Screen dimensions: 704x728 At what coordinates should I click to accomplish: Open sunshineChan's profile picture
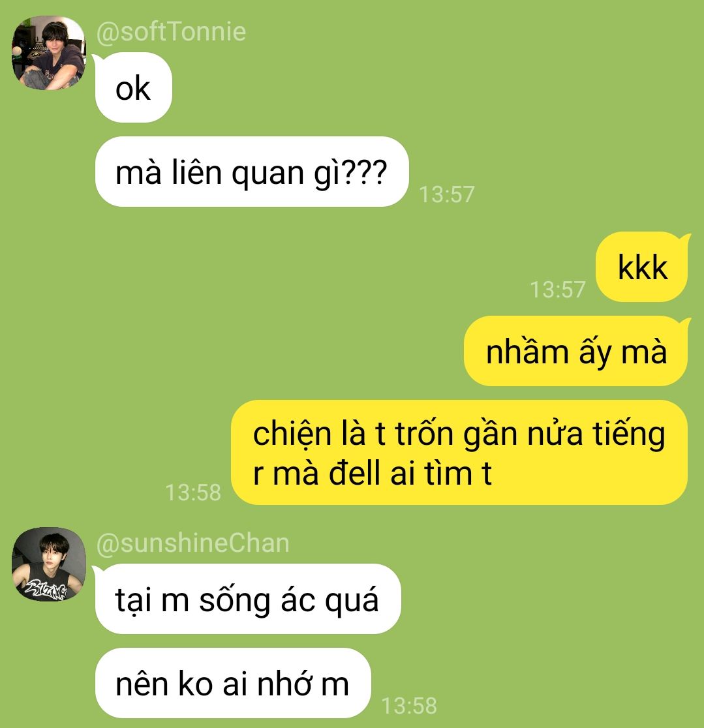point(49,564)
